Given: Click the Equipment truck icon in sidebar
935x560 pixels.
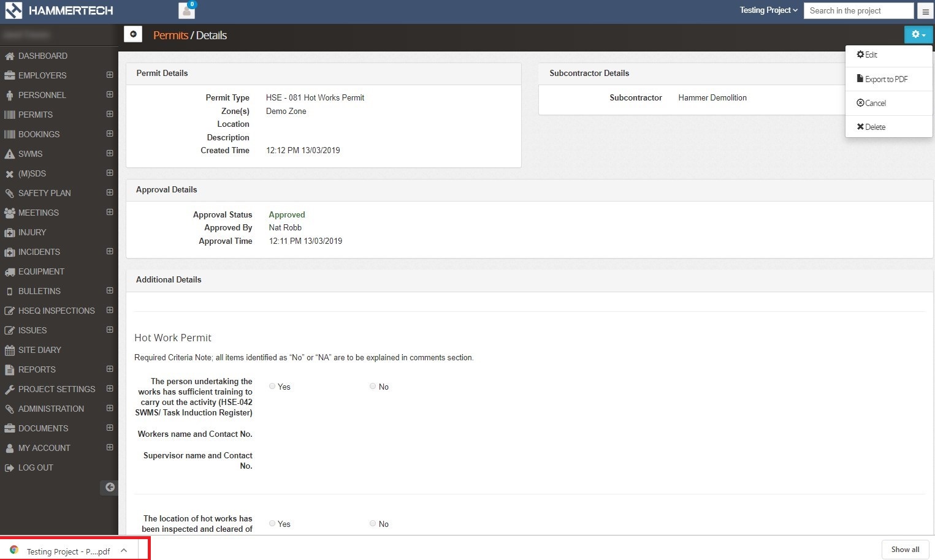Looking at the screenshot, I should pyautogui.click(x=9, y=271).
